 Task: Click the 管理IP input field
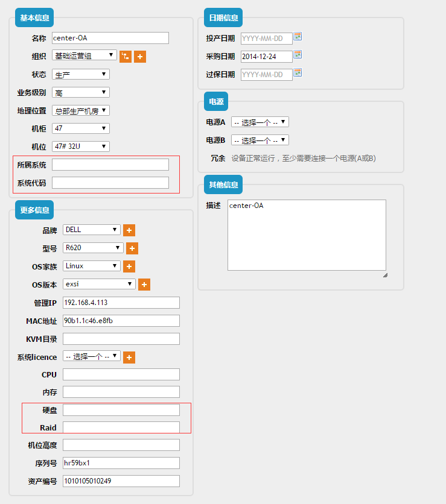click(x=121, y=303)
